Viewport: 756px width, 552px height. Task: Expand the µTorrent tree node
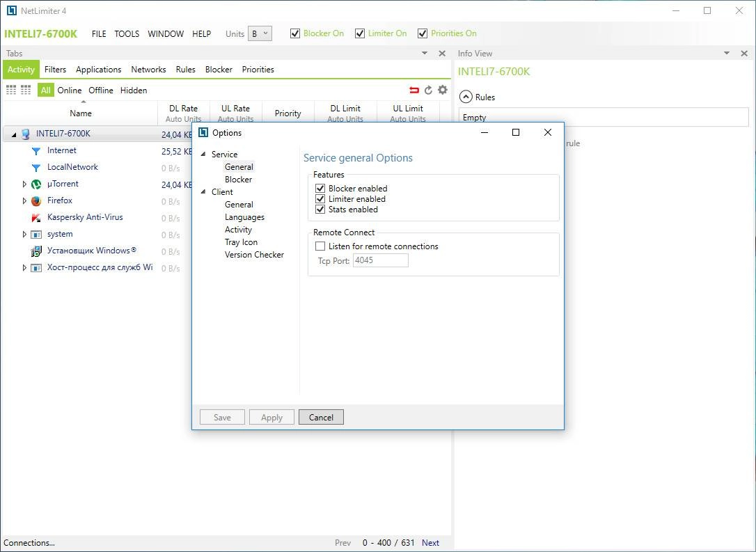point(24,184)
